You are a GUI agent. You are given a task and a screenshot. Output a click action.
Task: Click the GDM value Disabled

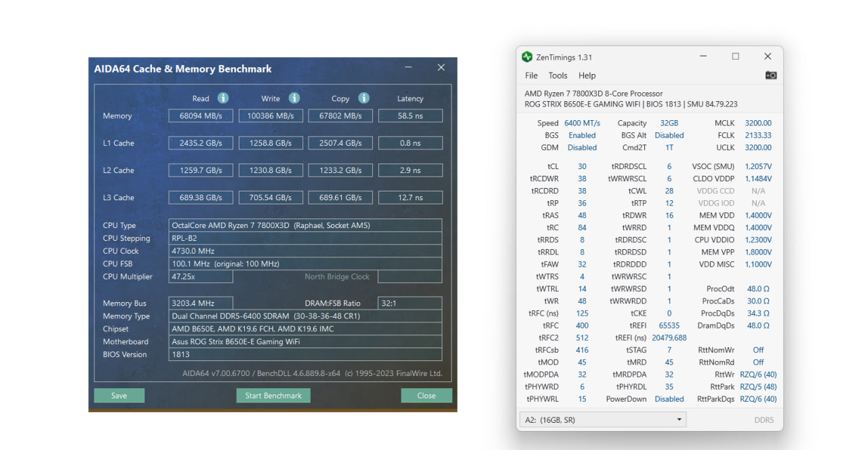tap(582, 148)
